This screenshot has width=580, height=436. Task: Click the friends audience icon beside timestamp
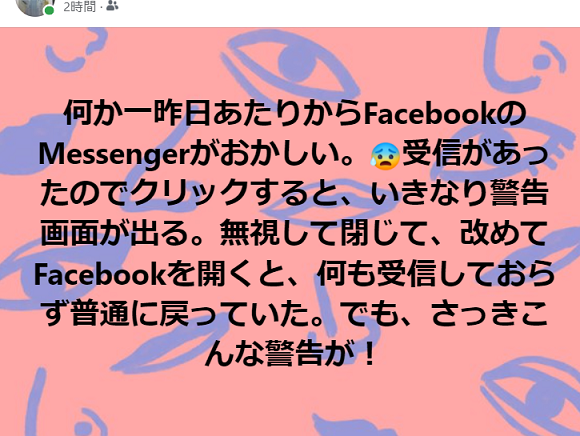point(112,6)
